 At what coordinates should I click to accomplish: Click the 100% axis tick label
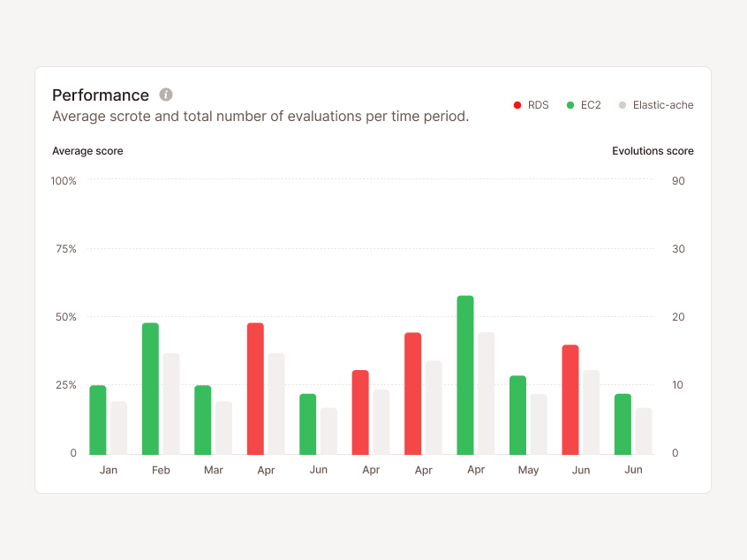coord(64,180)
